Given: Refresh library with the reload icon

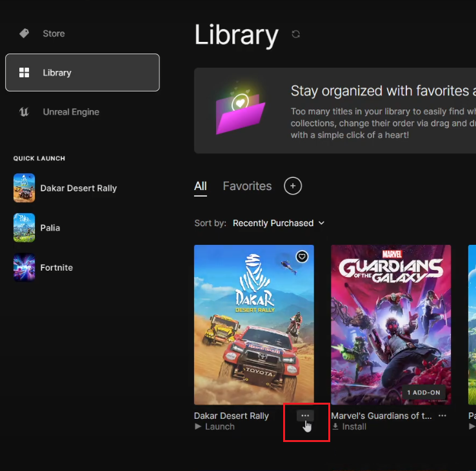Looking at the screenshot, I should (295, 34).
